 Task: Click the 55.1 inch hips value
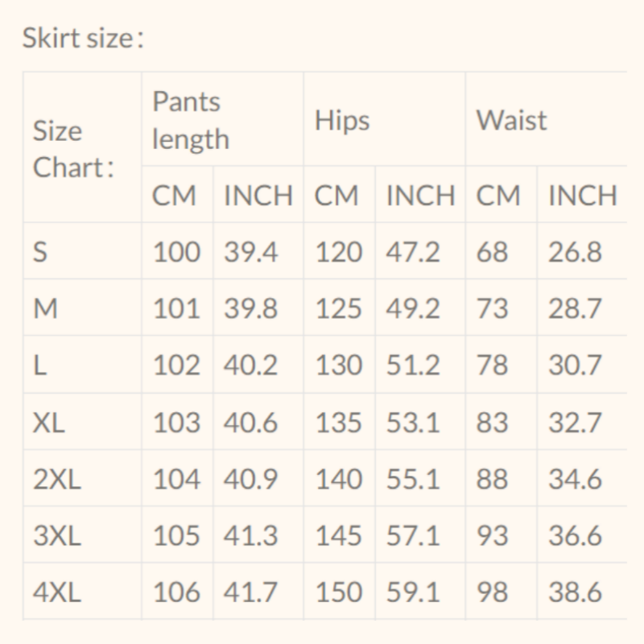pyautogui.click(x=413, y=480)
